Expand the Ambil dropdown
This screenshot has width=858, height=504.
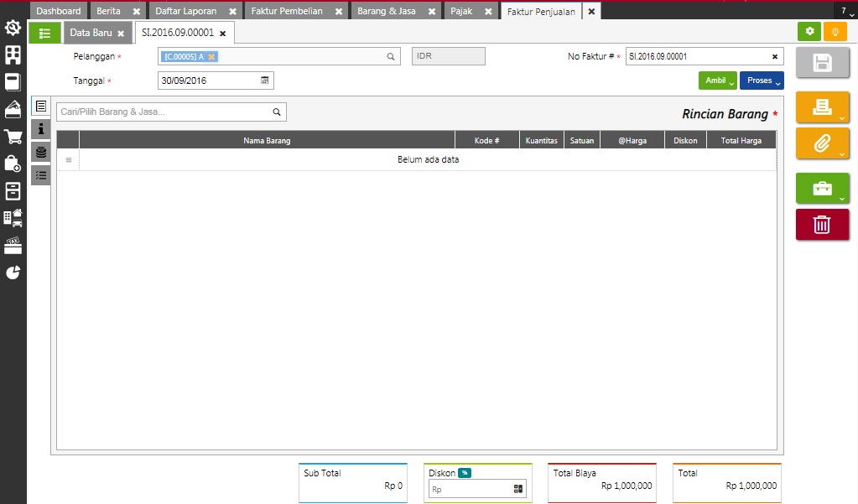(x=717, y=81)
